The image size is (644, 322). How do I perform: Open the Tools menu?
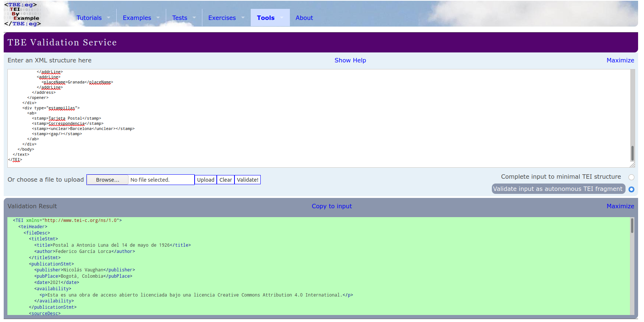(x=266, y=18)
